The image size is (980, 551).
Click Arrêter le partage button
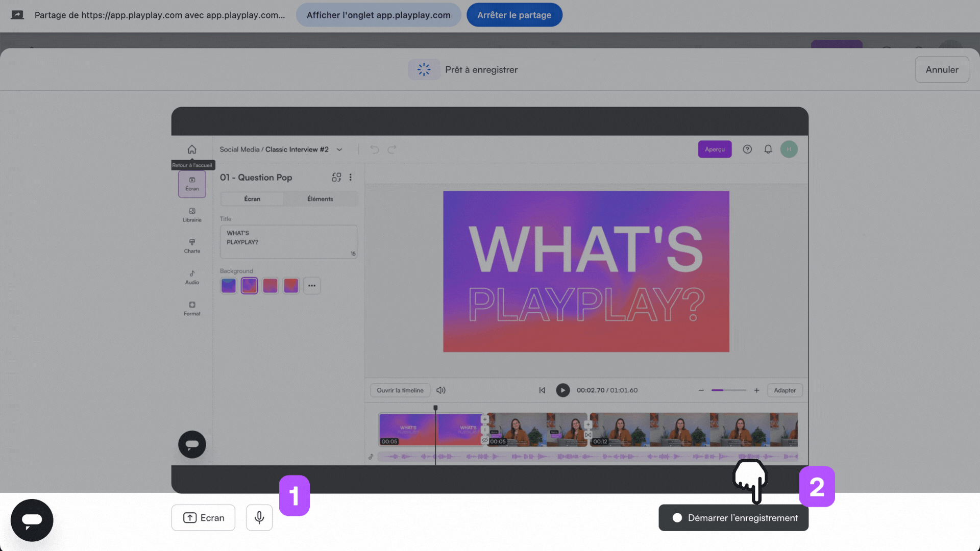coord(514,15)
